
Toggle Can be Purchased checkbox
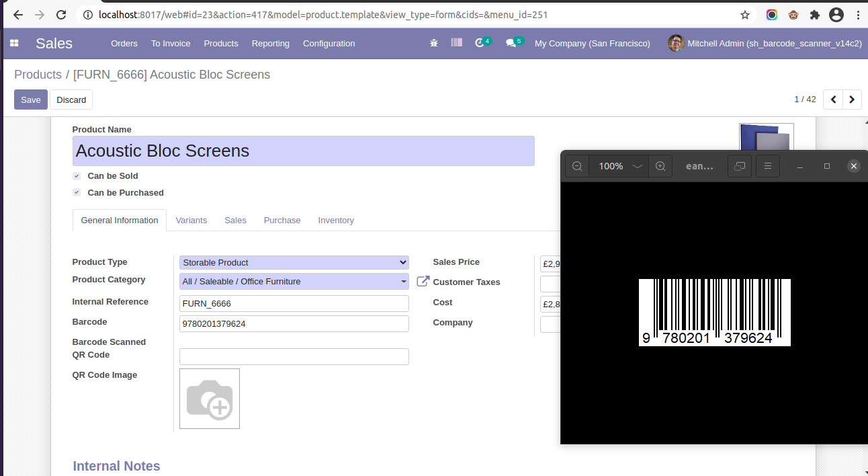click(77, 193)
